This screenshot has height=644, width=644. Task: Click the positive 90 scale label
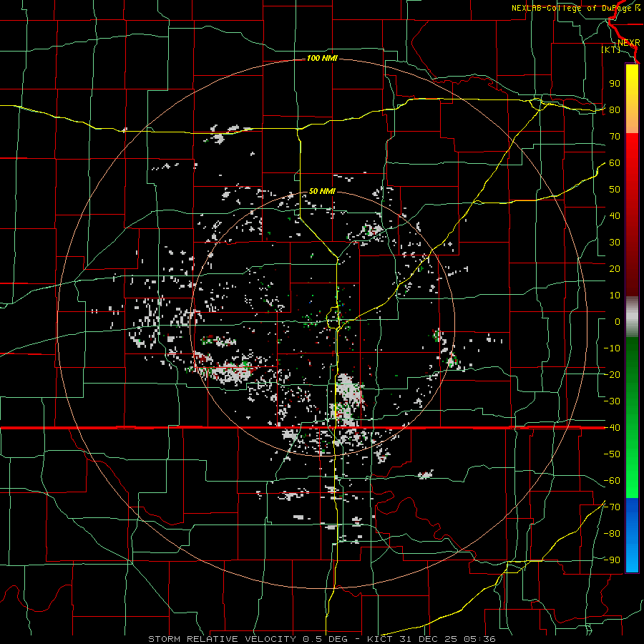coord(615,84)
